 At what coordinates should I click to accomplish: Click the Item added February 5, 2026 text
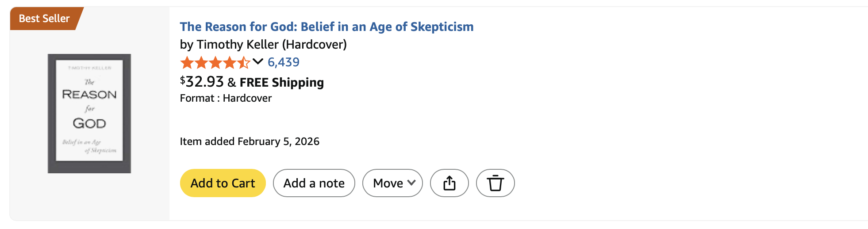point(250,141)
